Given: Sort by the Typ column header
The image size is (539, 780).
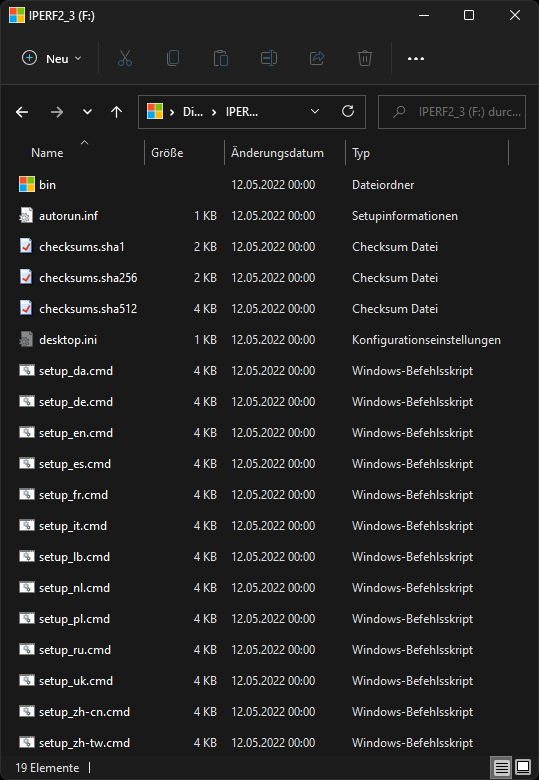Looking at the screenshot, I should pyautogui.click(x=360, y=153).
